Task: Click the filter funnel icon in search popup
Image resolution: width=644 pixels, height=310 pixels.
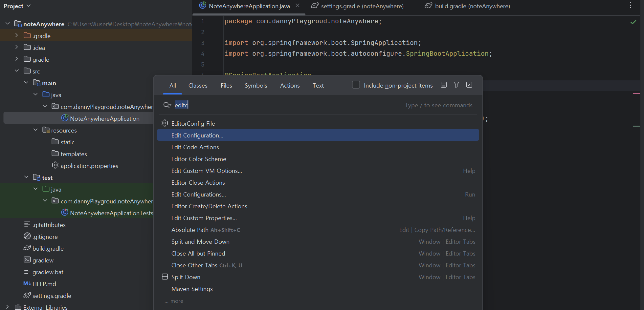Action: [456, 85]
